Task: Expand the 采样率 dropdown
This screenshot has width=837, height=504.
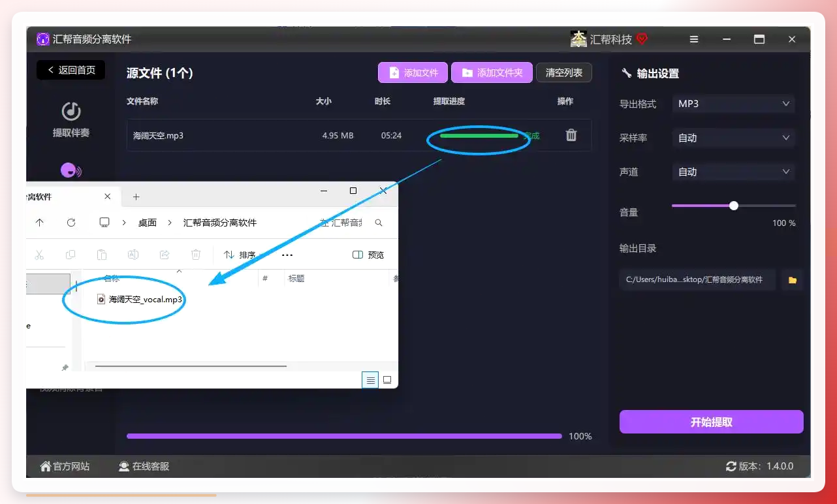Action: point(734,138)
